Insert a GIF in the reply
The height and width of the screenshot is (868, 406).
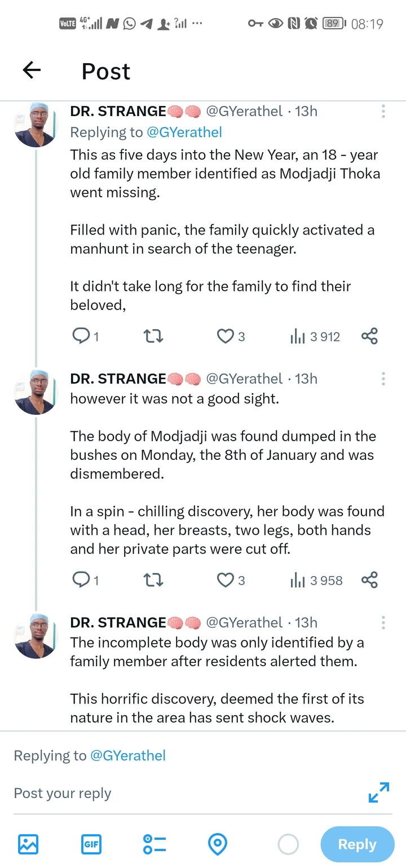(91, 844)
